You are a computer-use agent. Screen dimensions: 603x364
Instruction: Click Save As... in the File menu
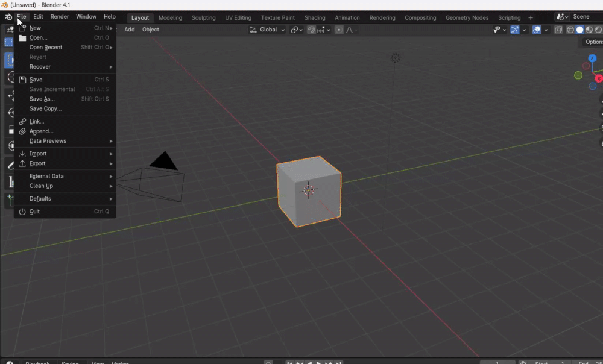[x=65, y=99]
